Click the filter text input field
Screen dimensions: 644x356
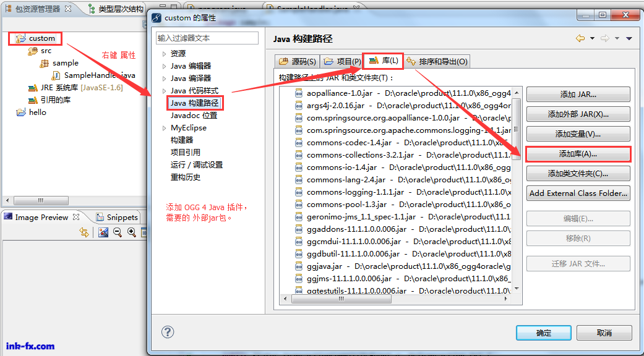click(x=207, y=38)
